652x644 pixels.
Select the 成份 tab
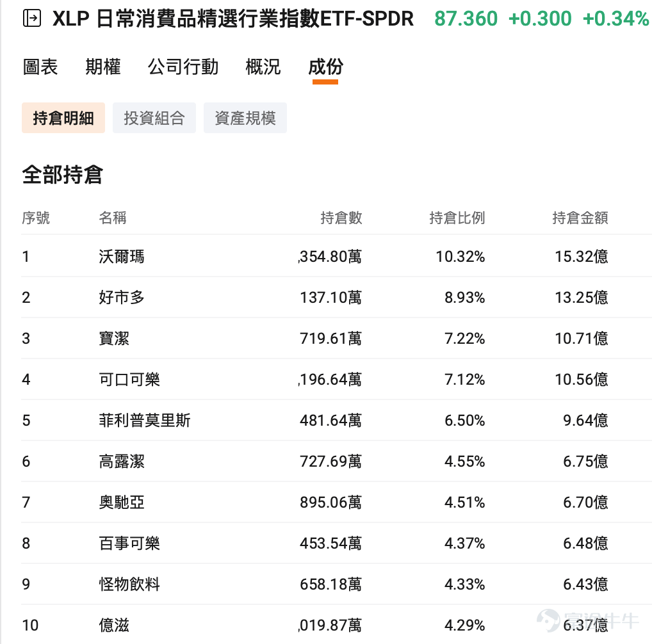click(325, 67)
